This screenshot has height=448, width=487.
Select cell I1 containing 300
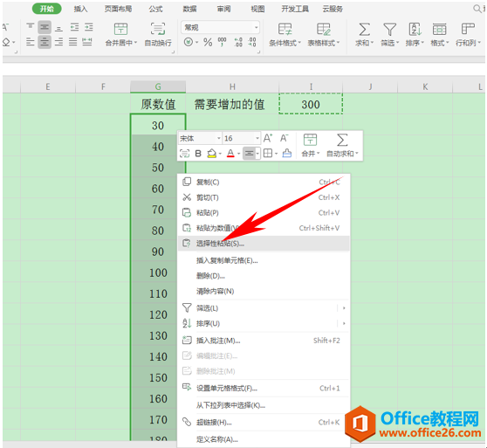[311, 104]
